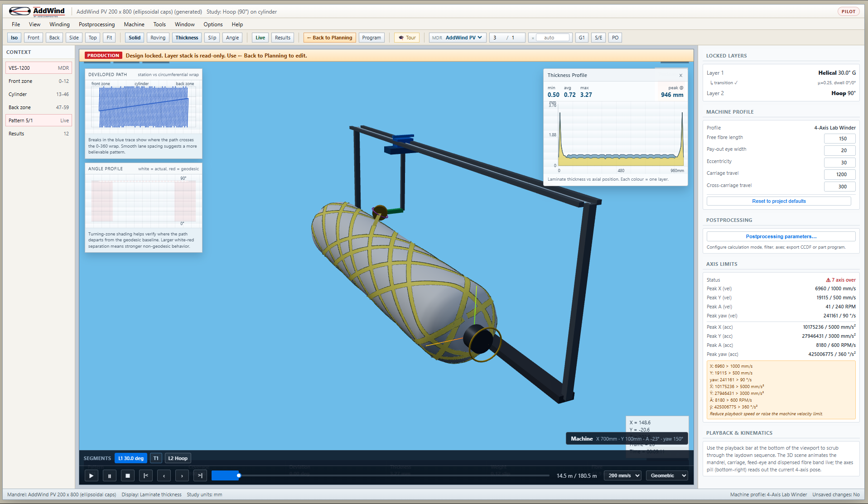Select Layer 2 Hoop 90° row
Screen dimensions: 868x504
781,93
